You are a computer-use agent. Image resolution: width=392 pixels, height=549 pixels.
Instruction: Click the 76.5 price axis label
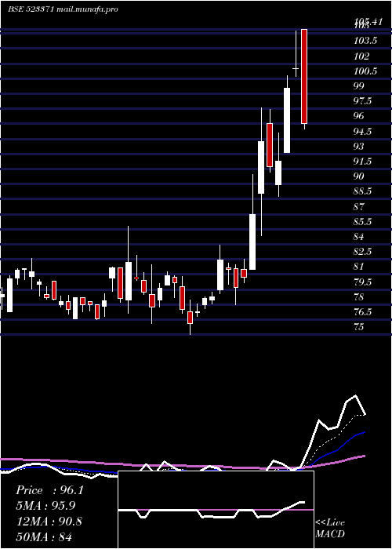(363, 311)
